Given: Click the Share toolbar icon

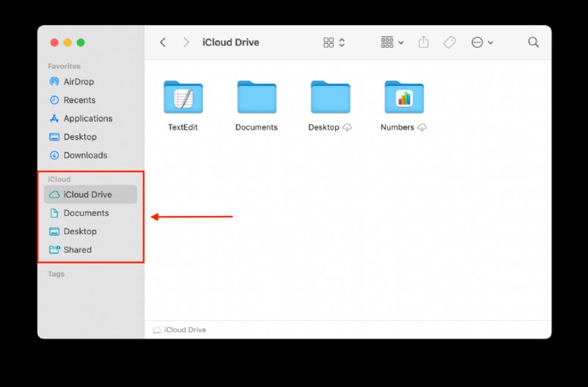Looking at the screenshot, I should click(x=423, y=42).
